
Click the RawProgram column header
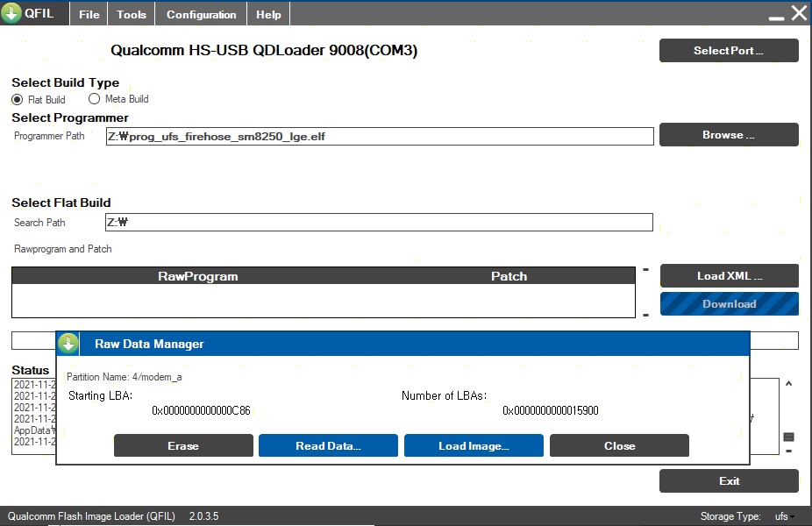click(198, 276)
